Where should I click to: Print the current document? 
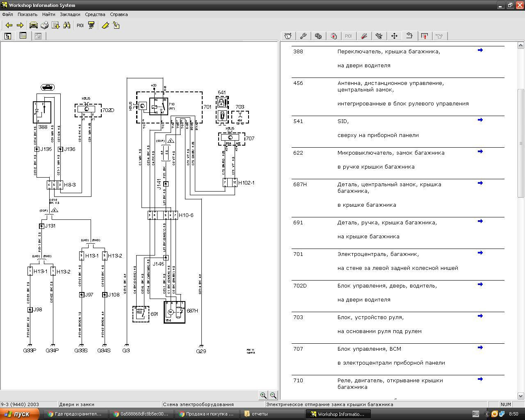pyautogui.click(x=44, y=25)
